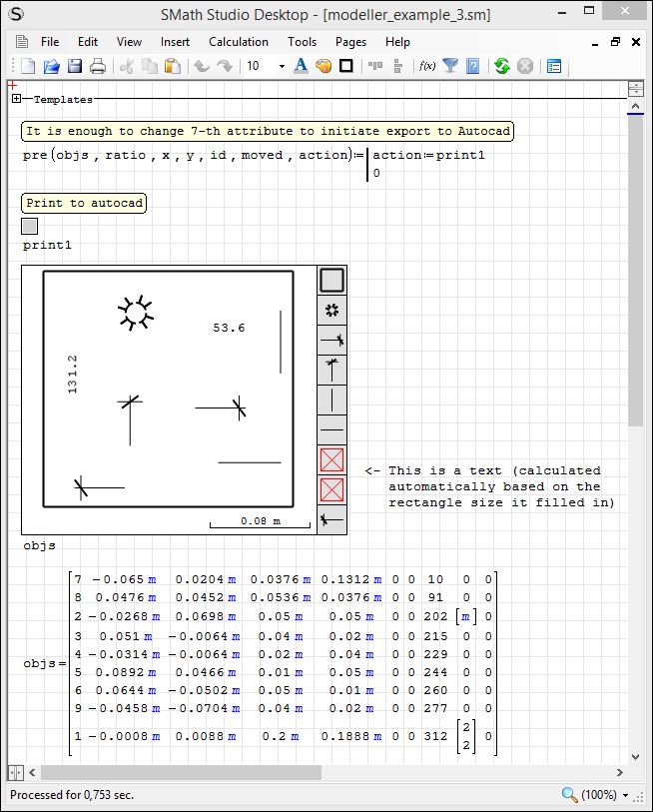Open the Insert menu
The image size is (653, 812).
(175, 42)
